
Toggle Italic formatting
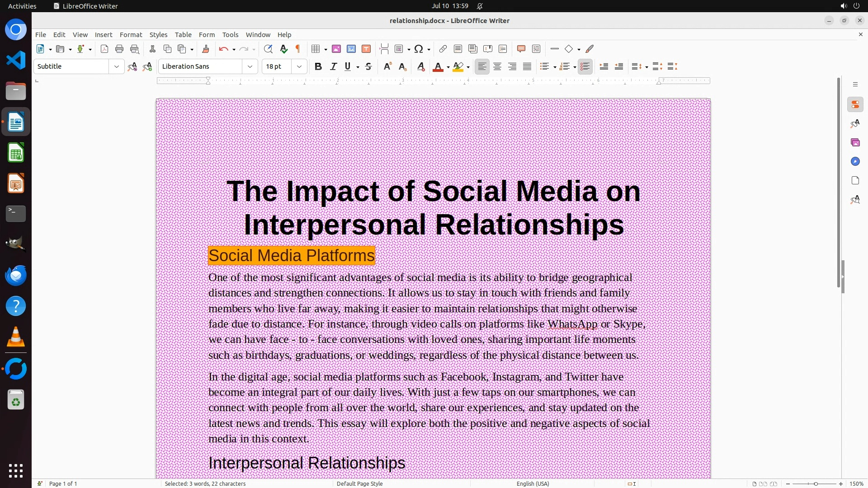[x=333, y=66]
